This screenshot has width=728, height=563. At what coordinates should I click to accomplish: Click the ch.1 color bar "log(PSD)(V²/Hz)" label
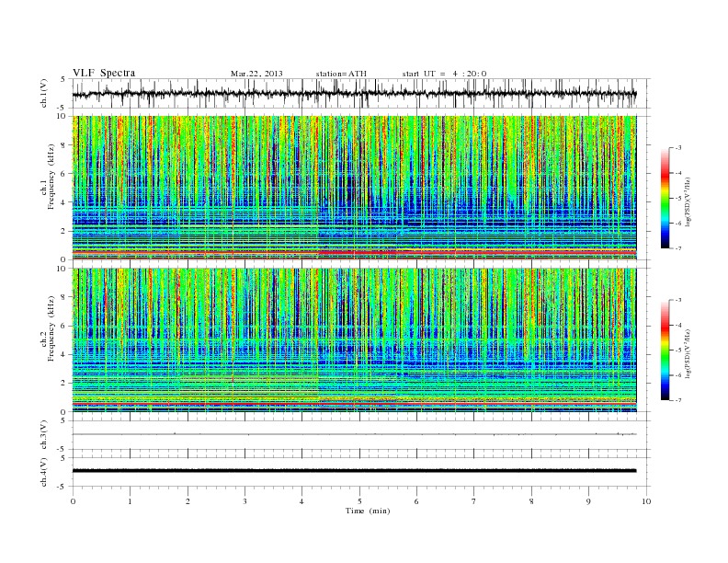coord(688,201)
